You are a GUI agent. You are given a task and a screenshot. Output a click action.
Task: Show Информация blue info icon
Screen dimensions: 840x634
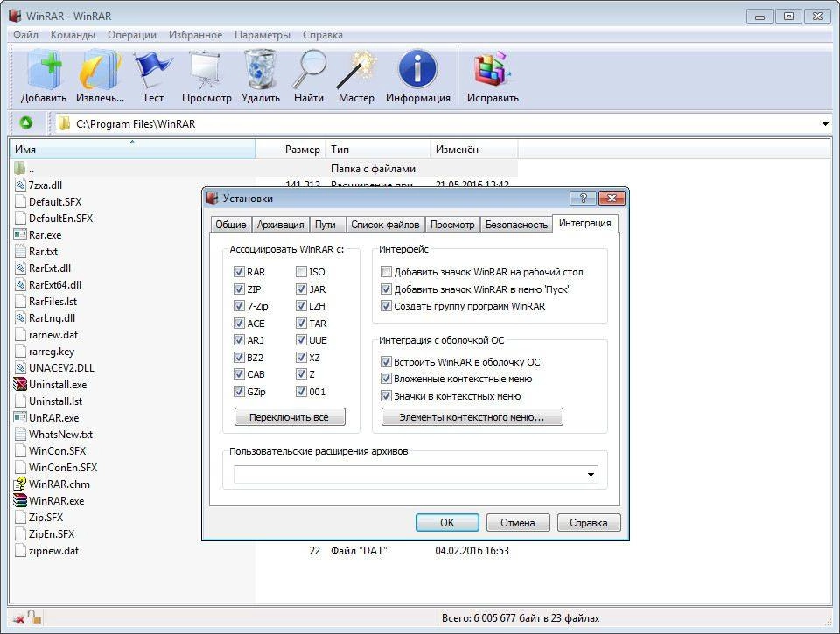click(x=418, y=70)
